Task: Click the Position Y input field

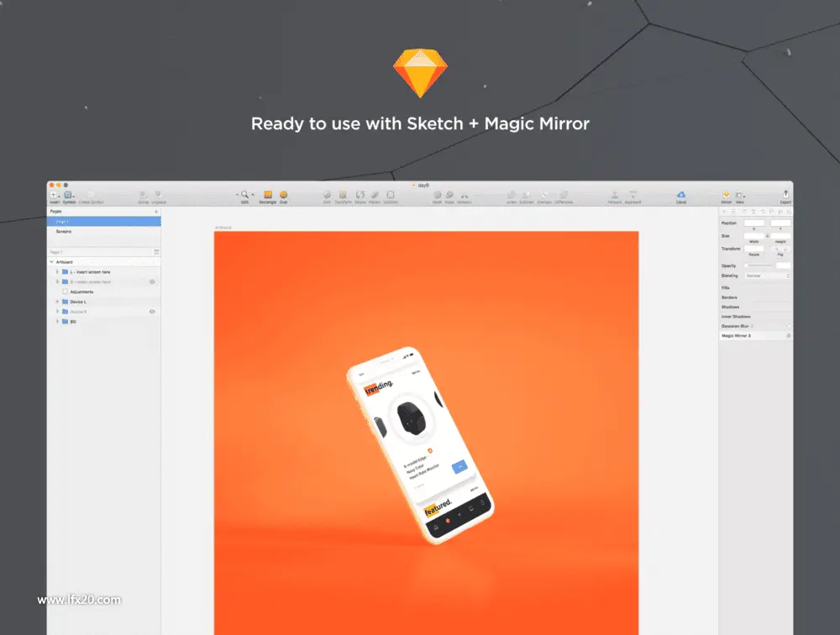Action: (780, 223)
